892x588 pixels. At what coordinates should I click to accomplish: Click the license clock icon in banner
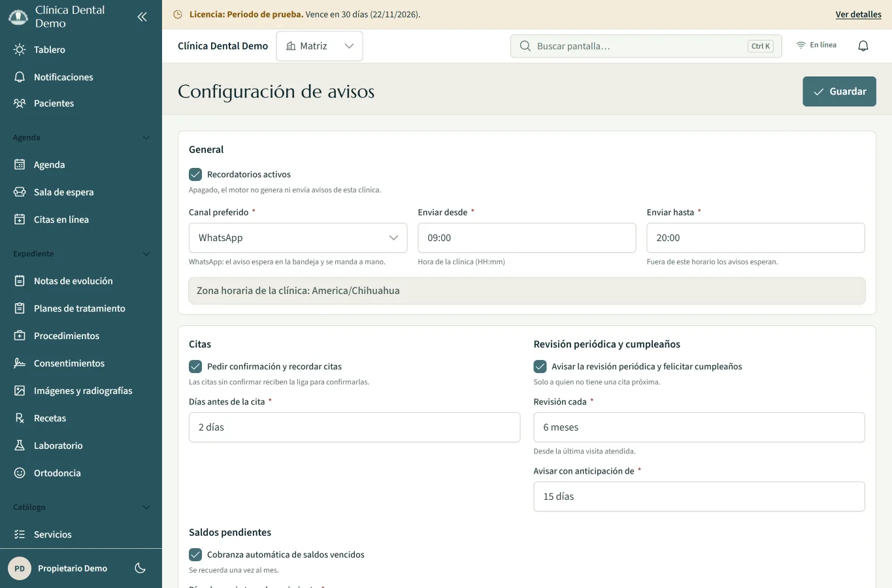(x=178, y=14)
